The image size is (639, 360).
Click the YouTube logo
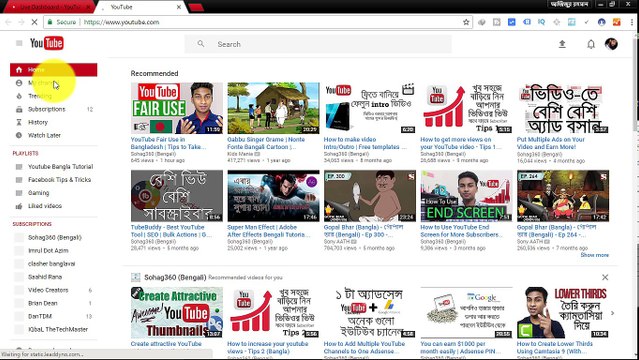click(x=46, y=43)
